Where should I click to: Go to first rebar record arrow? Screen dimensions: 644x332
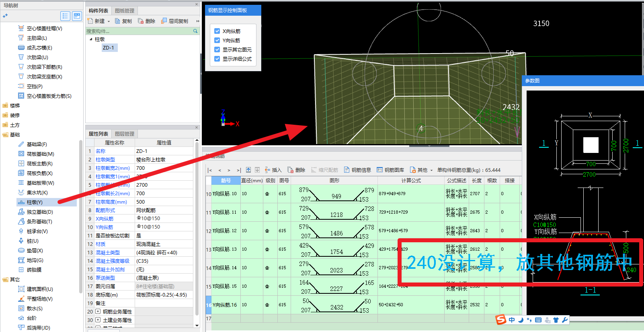210,170
